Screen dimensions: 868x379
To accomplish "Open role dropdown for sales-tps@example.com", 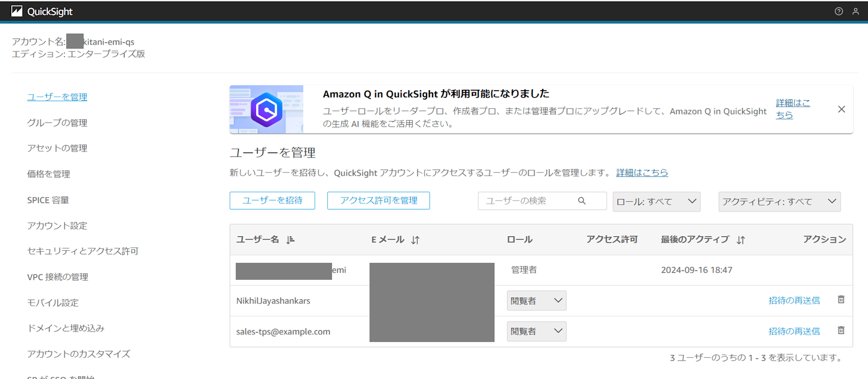I will point(536,331).
